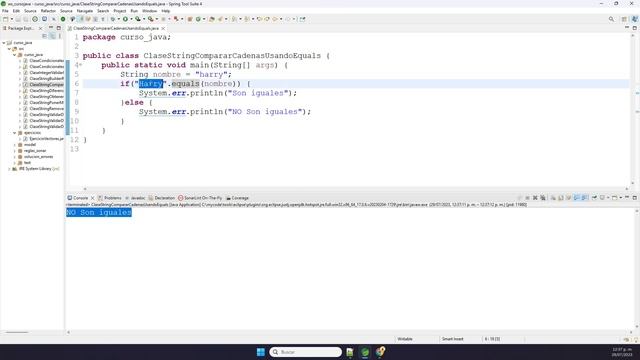Open the dropdown next to External Tools

tap(156, 19)
